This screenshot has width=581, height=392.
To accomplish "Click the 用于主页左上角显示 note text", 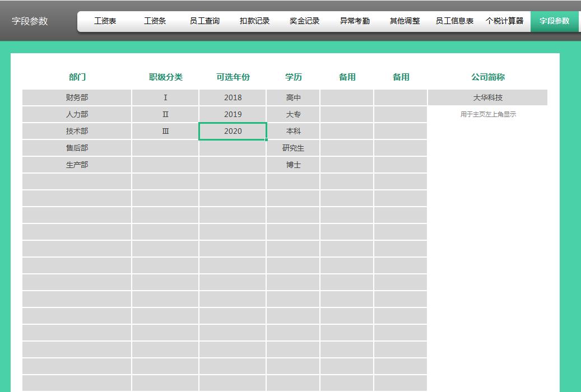I will tap(487, 114).
